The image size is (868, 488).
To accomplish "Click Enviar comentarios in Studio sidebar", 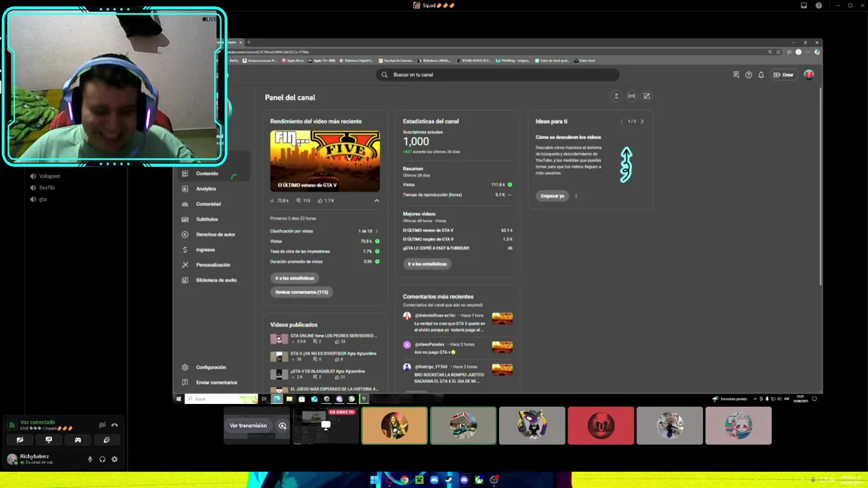I will tap(216, 382).
